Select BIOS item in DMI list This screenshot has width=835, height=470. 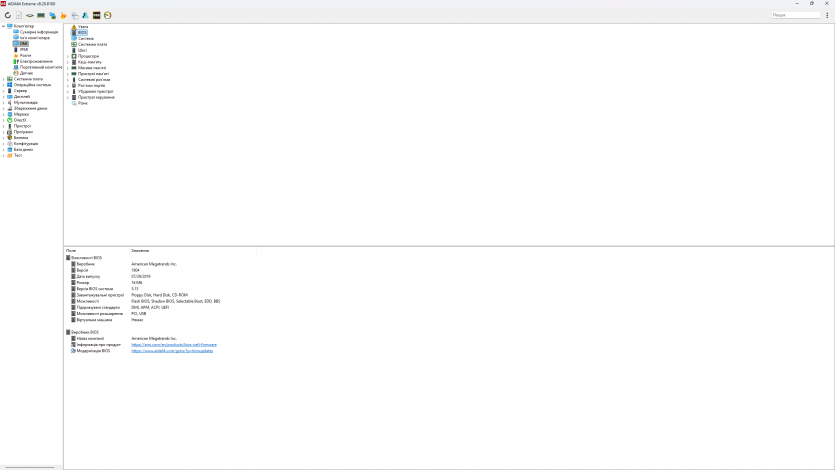point(82,32)
